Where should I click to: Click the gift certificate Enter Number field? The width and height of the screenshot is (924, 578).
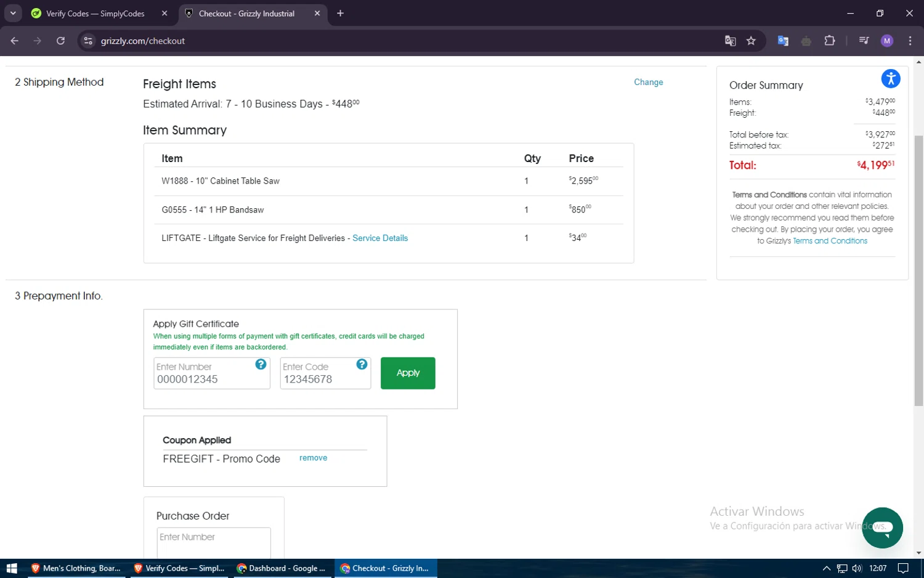[x=211, y=373]
